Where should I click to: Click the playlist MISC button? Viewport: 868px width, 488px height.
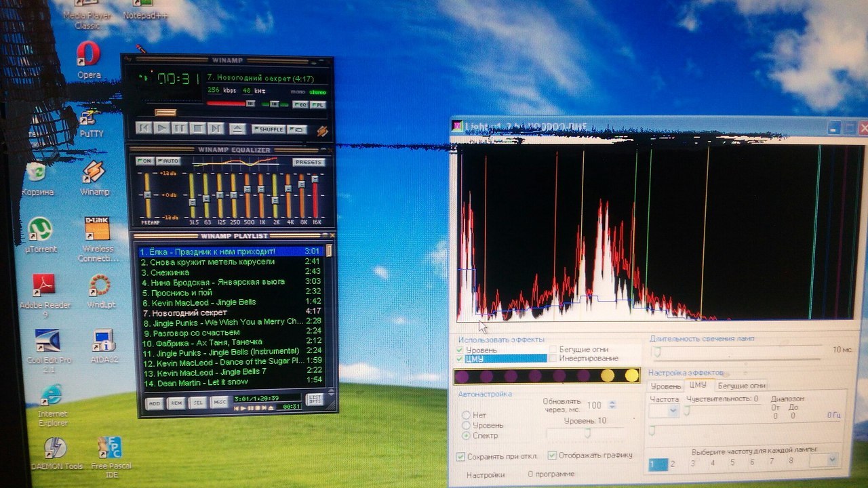tap(219, 403)
